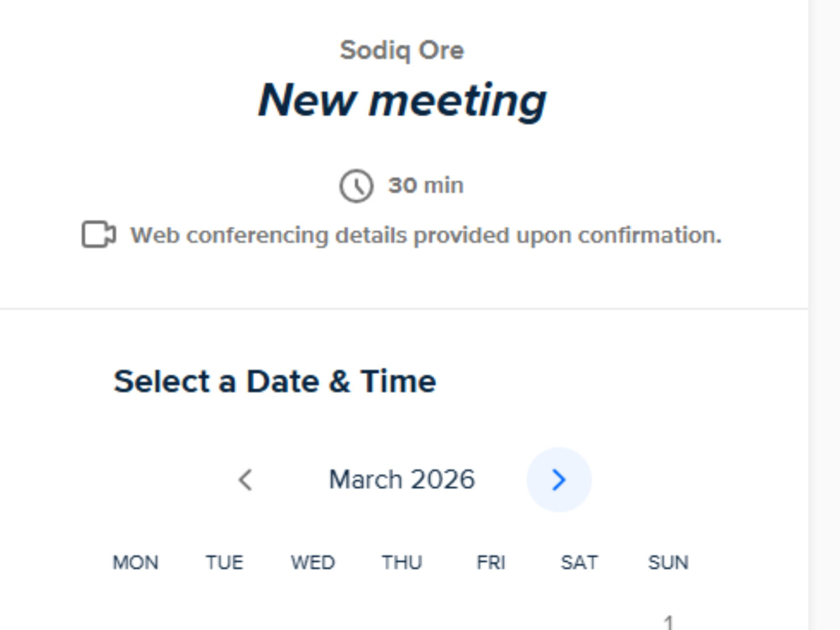This screenshot has width=840, height=630.
Task: Click the WED column header
Action: point(312,563)
